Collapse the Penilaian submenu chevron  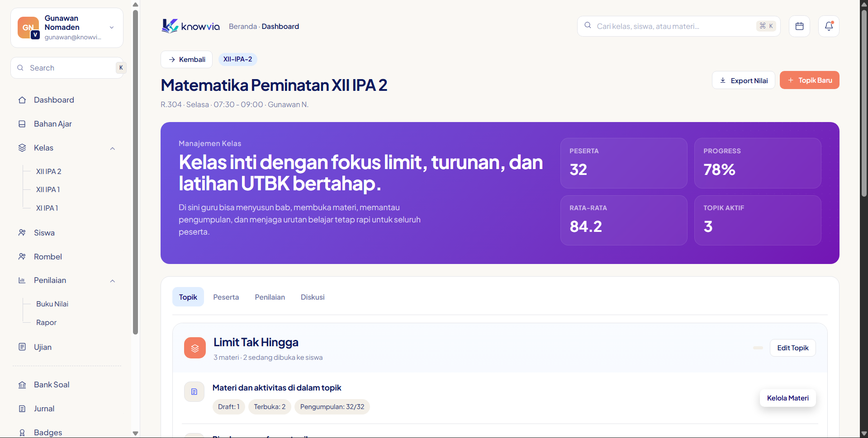pyautogui.click(x=113, y=281)
